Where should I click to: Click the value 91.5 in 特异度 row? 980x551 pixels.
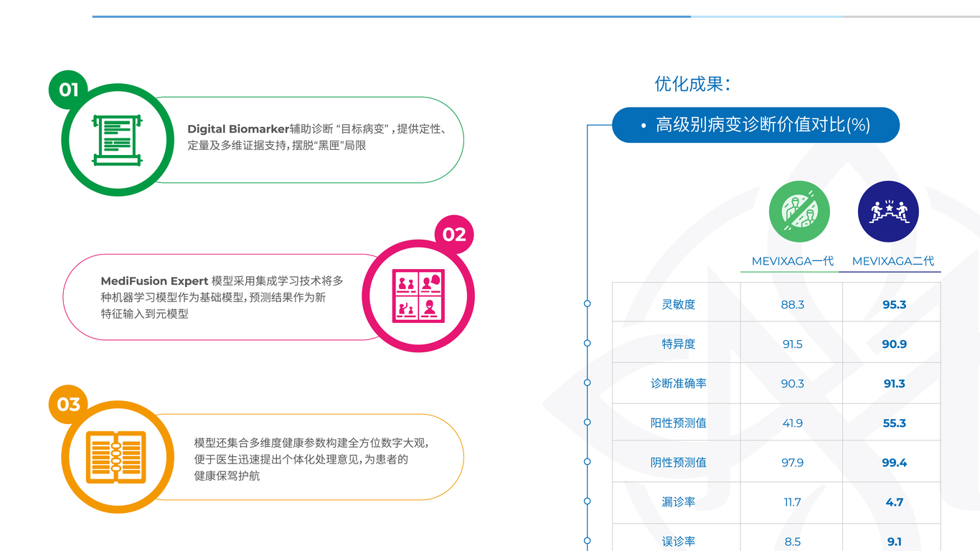(792, 344)
